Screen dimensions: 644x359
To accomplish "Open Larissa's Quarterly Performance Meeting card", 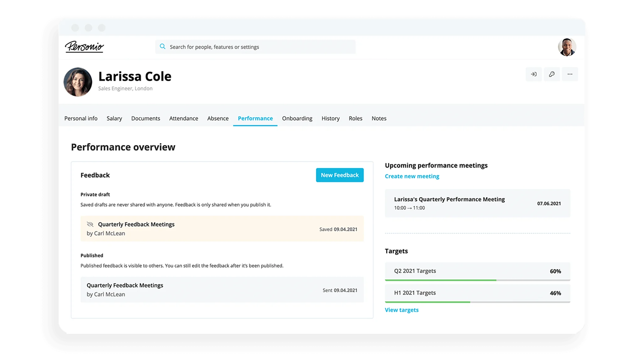I will click(x=477, y=203).
